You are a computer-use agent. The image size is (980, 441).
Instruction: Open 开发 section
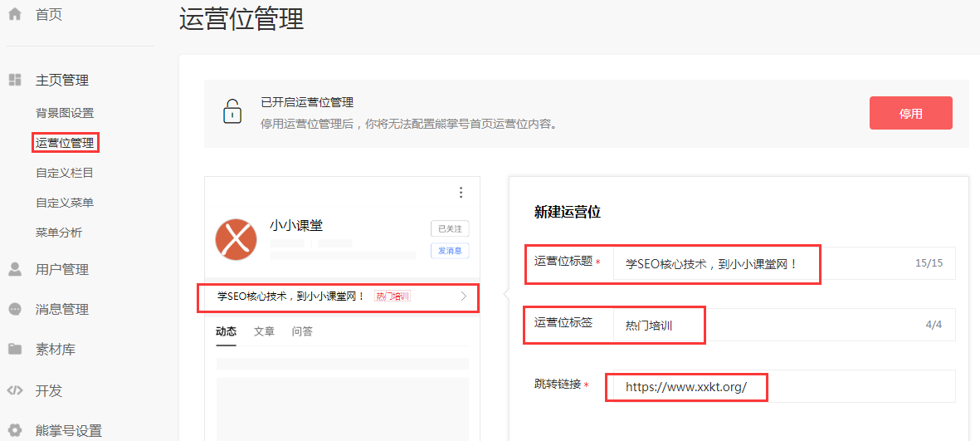[x=49, y=391]
